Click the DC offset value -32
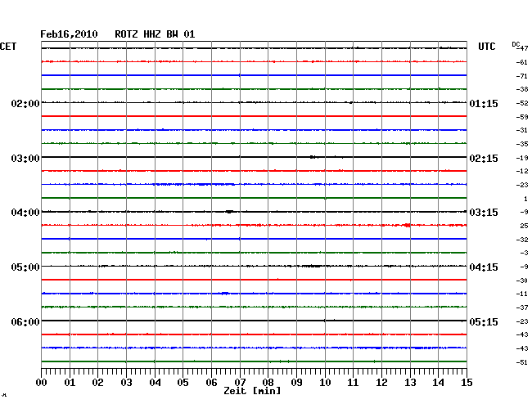The image size is (532, 404). coord(522,240)
